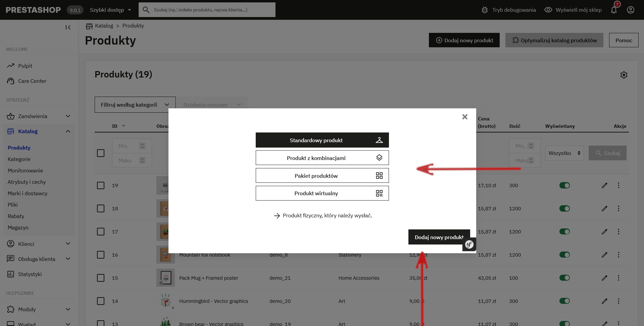
Task: Open the Szybki dostęp dropdown
Action: [x=110, y=10]
